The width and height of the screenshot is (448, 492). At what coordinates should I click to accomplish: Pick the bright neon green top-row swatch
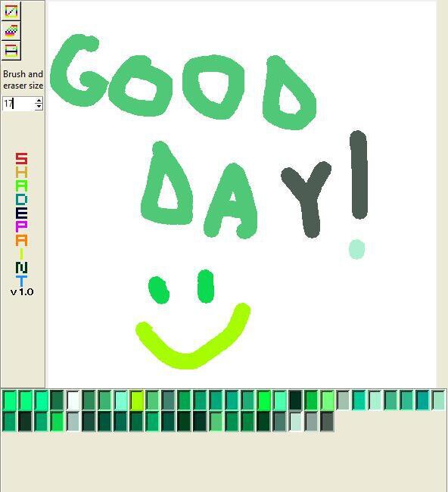(x=263, y=400)
